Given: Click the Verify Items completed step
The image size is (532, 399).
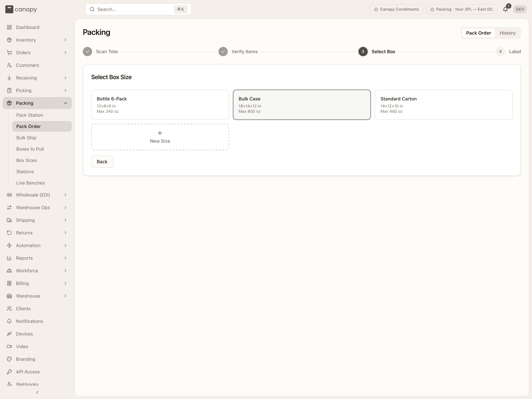Looking at the screenshot, I should click(x=238, y=52).
